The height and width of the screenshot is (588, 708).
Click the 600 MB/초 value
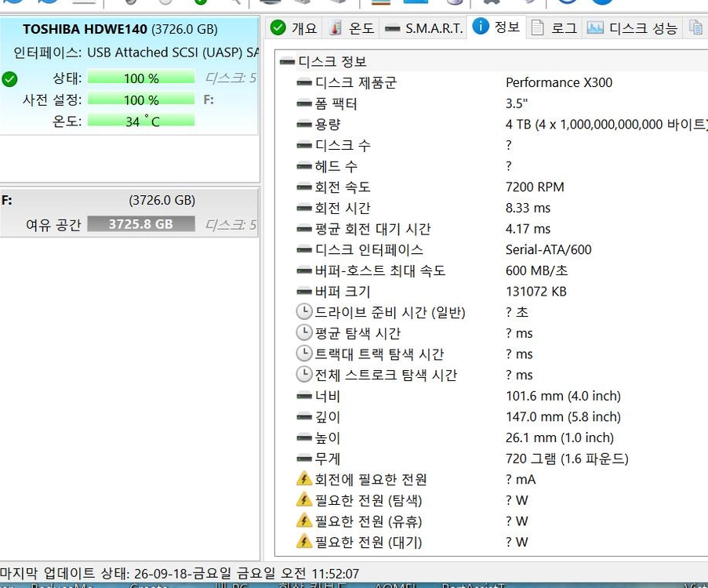point(536,270)
